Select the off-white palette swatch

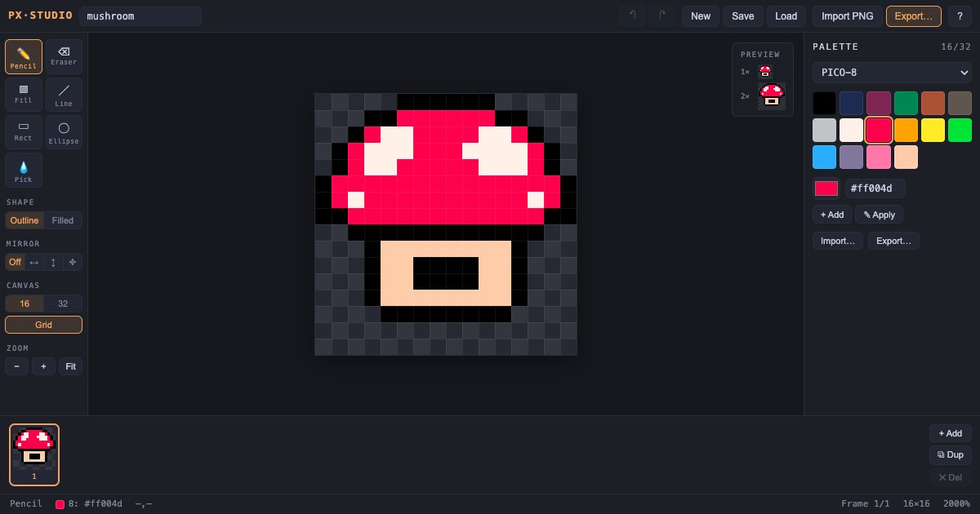coord(852,131)
